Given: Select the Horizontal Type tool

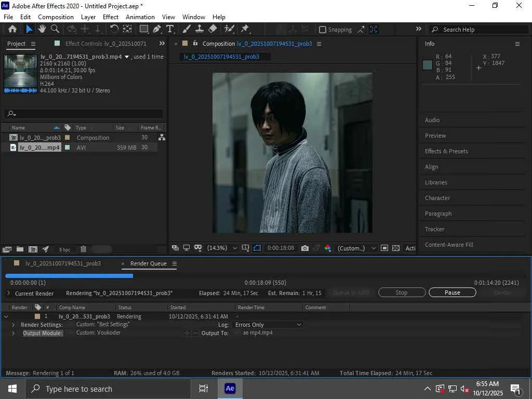Looking at the screenshot, I should pyautogui.click(x=170, y=29).
